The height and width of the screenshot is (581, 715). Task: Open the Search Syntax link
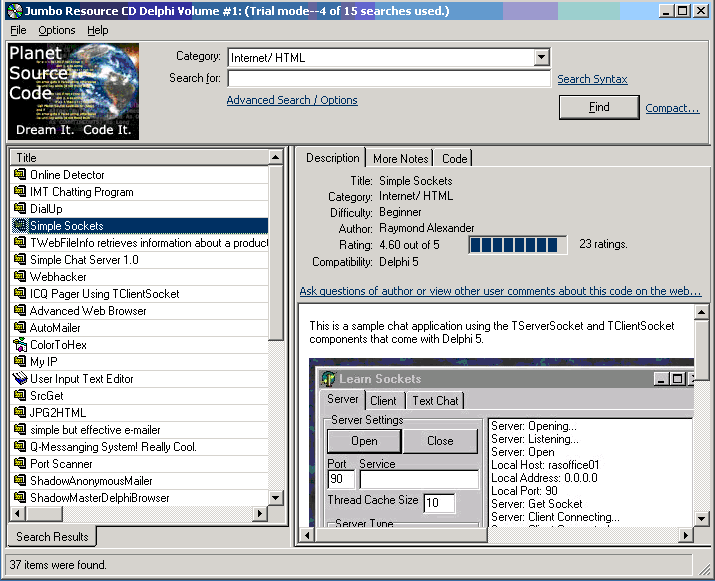point(592,79)
